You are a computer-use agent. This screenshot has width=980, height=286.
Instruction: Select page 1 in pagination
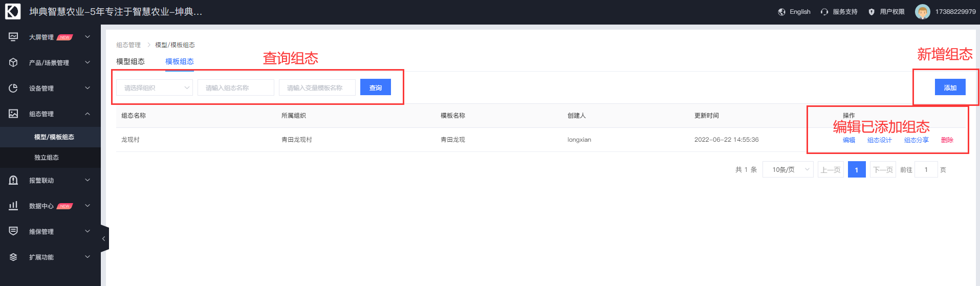(x=857, y=169)
